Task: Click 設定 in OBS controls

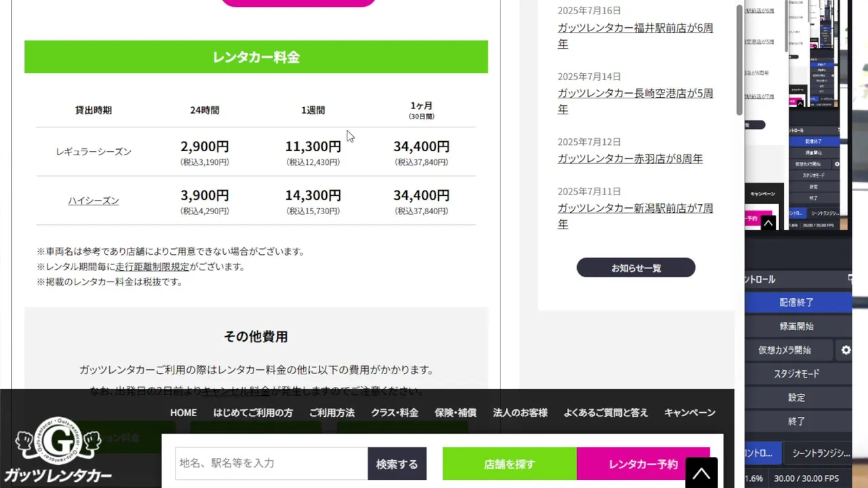Action: (797, 397)
